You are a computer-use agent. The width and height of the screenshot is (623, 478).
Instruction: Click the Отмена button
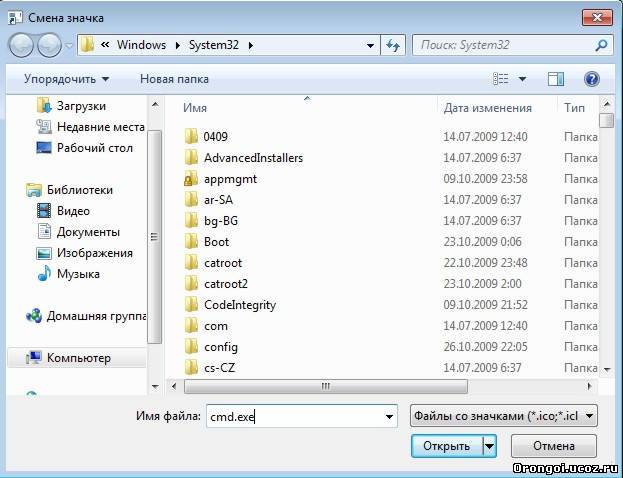554,446
